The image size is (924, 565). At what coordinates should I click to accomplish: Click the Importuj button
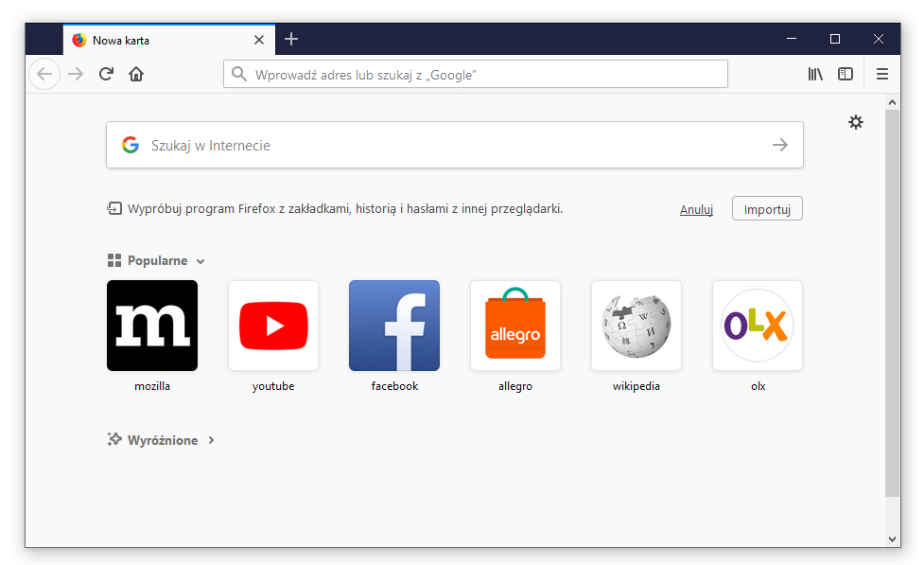pos(767,209)
